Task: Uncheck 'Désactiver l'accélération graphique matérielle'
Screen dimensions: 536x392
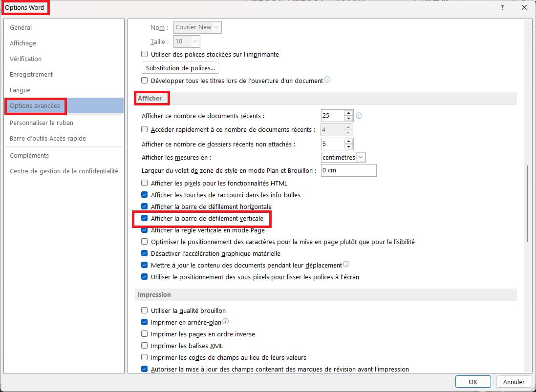Action: pos(145,253)
